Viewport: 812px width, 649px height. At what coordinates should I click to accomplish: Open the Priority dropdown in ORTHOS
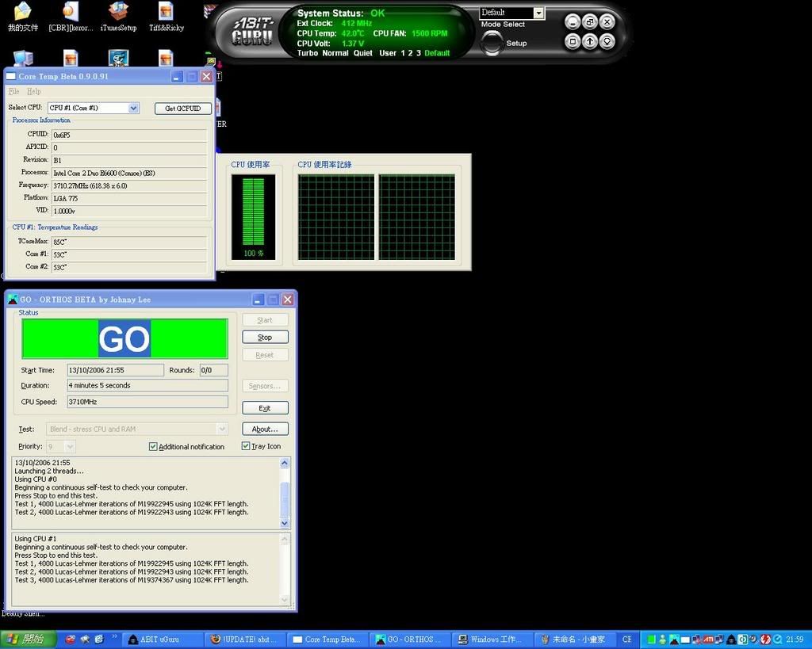point(70,446)
